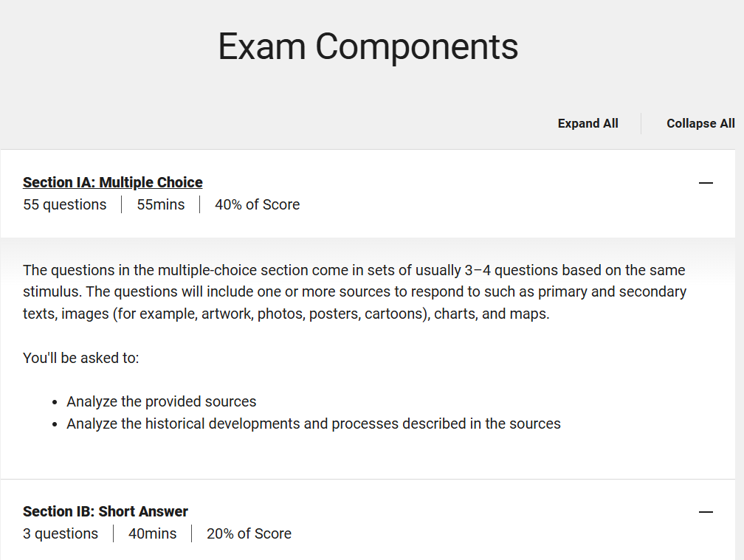The width and height of the screenshot is (744, 560).
Task: Click the multiple-choice section description paragraph
Action: click(x=354, y=292)
